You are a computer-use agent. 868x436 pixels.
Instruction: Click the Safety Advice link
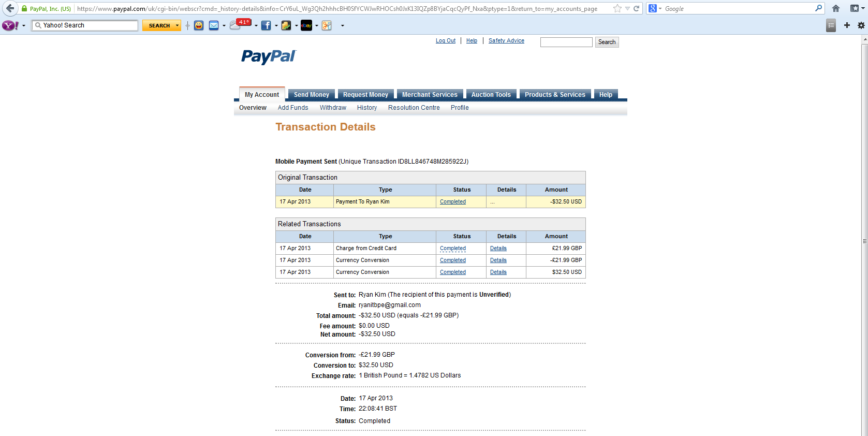(506, 40)
